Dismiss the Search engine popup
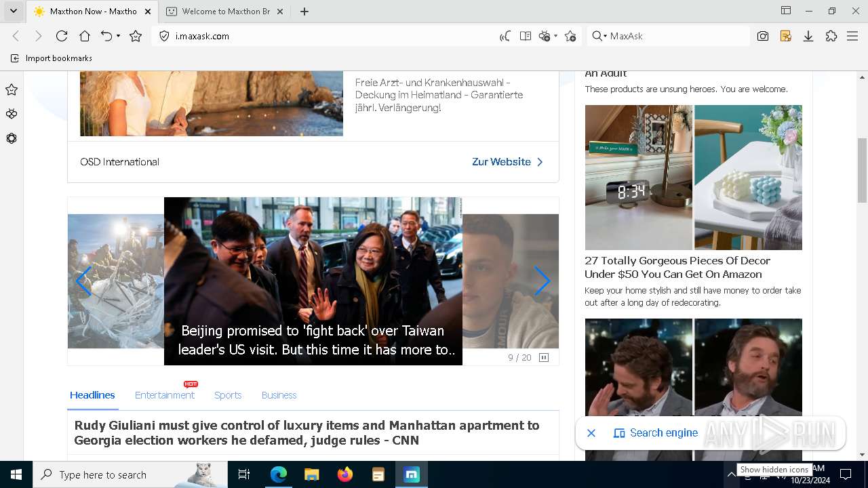The width and height of the screenshot is (868, 488). [x=591, y=433]
